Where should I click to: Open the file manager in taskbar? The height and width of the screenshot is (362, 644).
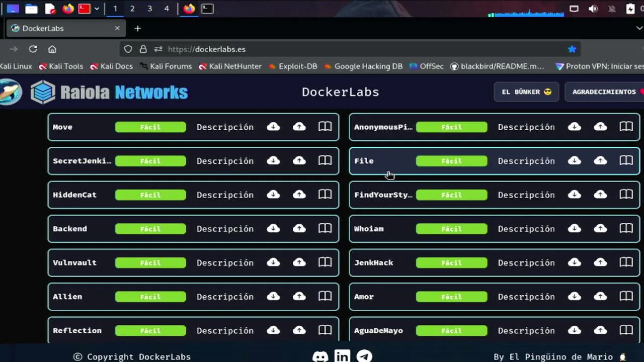point(31,9)
